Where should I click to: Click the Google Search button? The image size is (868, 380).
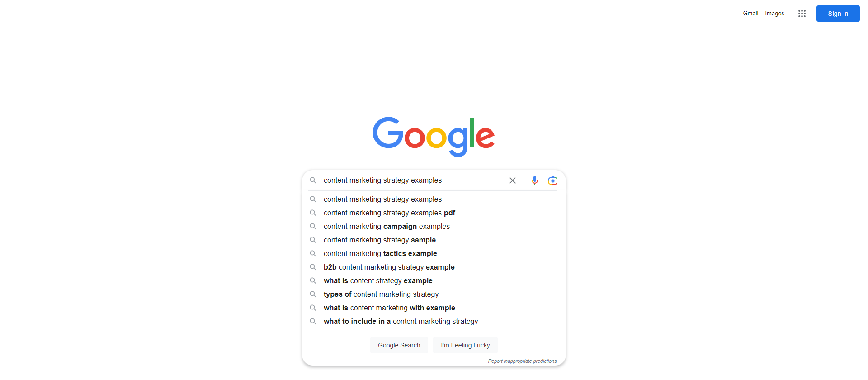[399, 345]
